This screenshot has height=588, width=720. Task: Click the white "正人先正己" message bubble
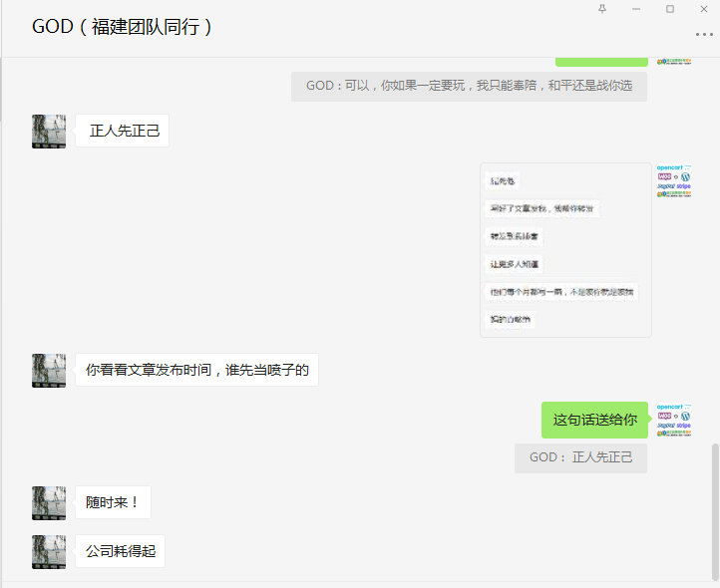[x=123, y=132]
